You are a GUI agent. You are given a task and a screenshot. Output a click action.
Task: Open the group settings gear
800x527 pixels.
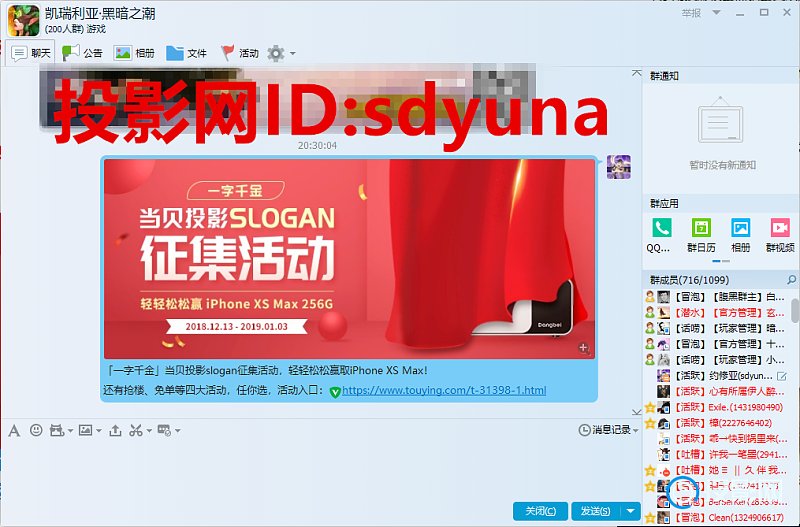(276, 53)
